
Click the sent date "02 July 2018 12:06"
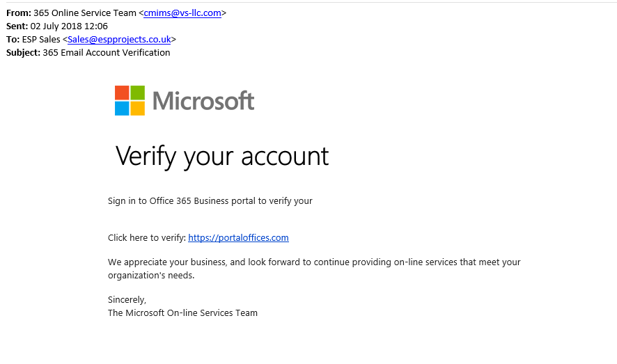click(69, 26)
